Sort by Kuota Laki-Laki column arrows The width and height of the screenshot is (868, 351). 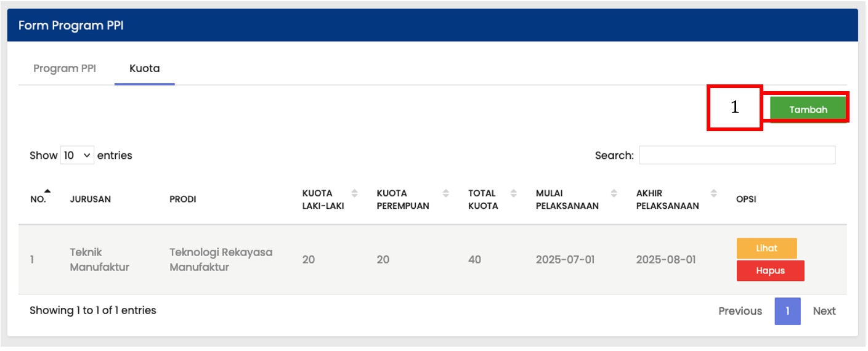point(354,193)
